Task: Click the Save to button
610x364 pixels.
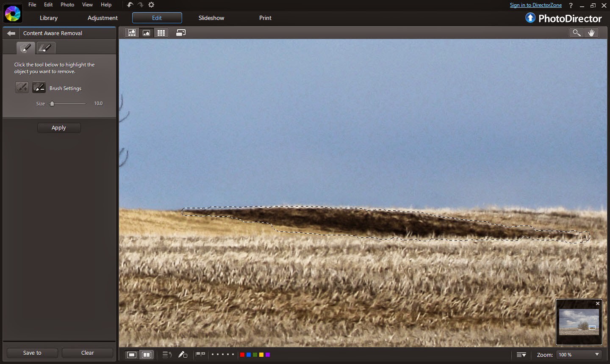Action: tap(32, 353)
